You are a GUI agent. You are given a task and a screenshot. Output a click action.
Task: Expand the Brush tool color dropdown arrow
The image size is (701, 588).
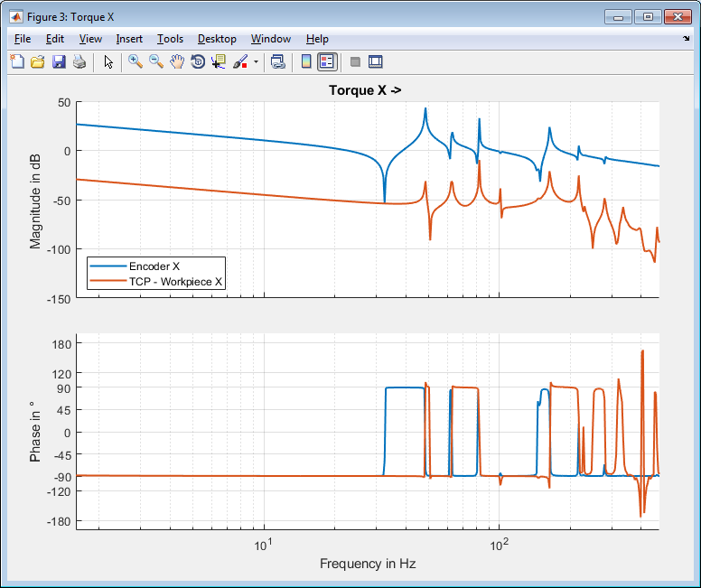pos(256,62)
